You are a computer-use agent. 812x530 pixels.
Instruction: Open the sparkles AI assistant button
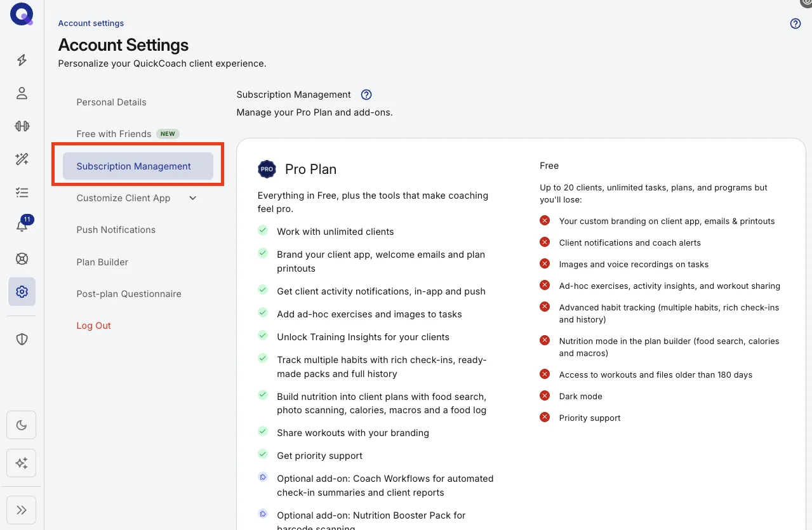pyautogui.click(x=22, y=463)
